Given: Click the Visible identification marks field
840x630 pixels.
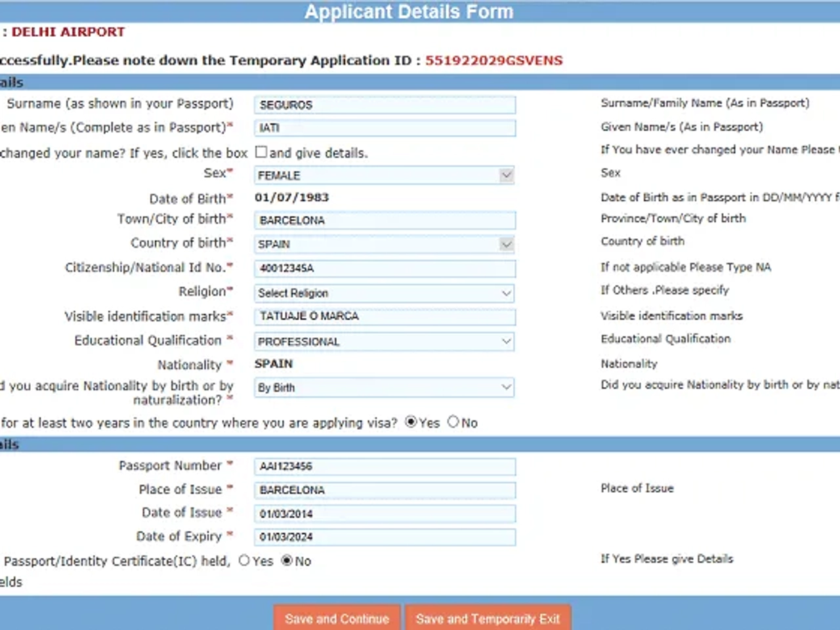Looking at the screenshot, I should coord(385,317).
